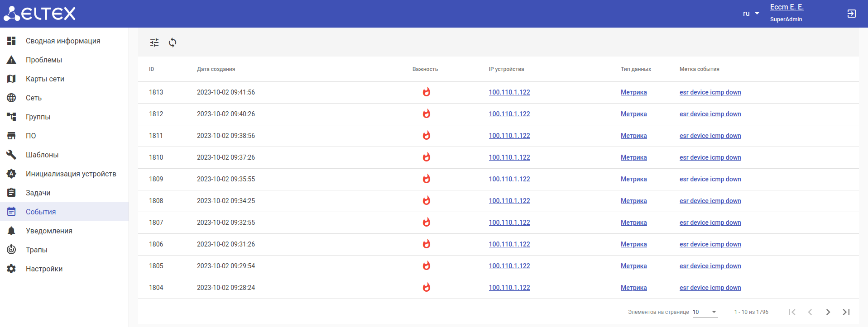Click the logout icon in header
The image size is (868, 327).
[x=851, y=14]
